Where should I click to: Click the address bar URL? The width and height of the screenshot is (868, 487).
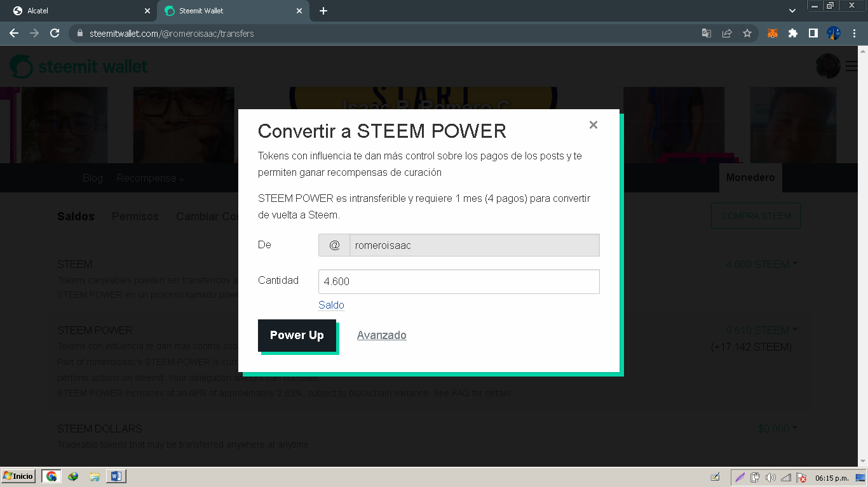coord(172,34)
